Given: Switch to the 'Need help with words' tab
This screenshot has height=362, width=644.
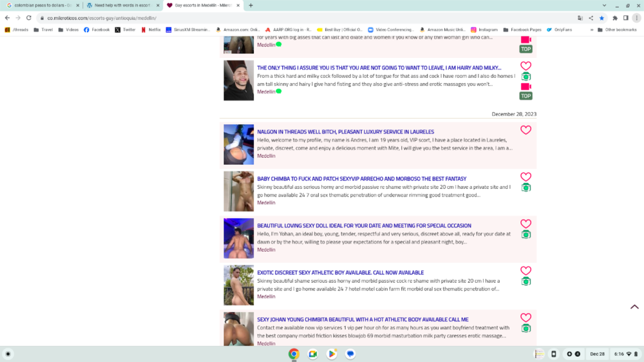Looking at the screenshot, I should point(122,5).
